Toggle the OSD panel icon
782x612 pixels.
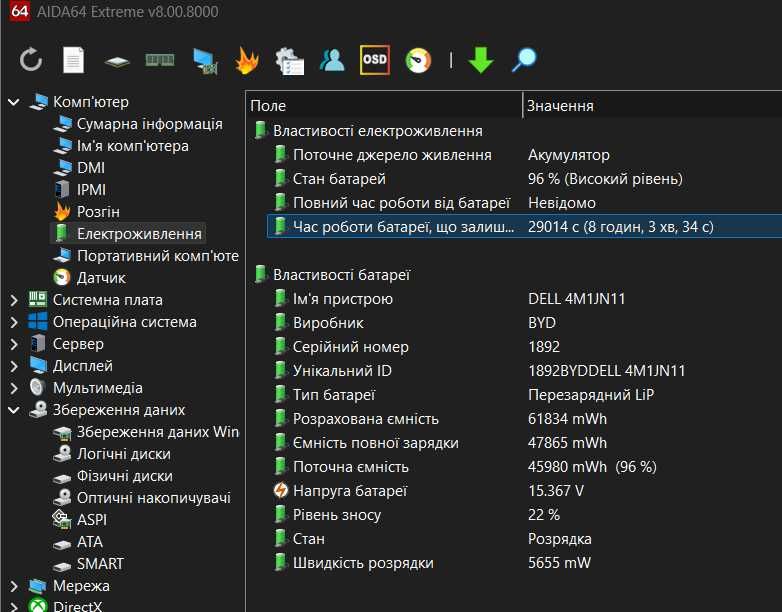(x=375, y=60)
